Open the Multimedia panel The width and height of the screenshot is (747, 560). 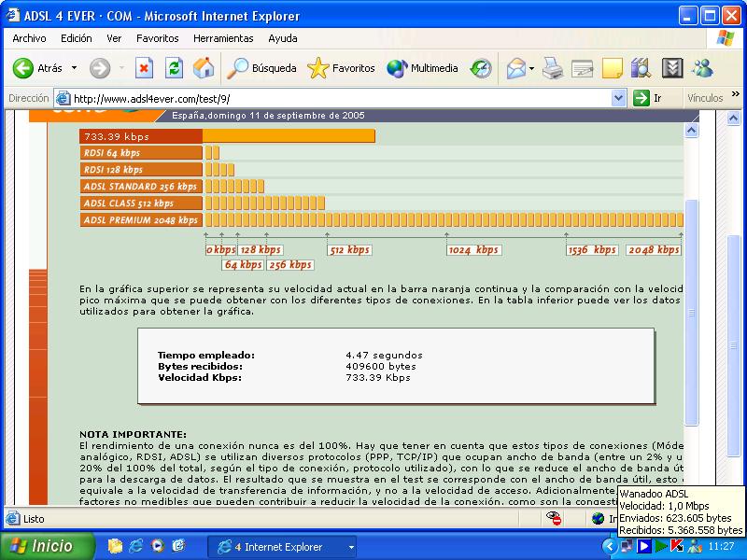coord(422,68)
